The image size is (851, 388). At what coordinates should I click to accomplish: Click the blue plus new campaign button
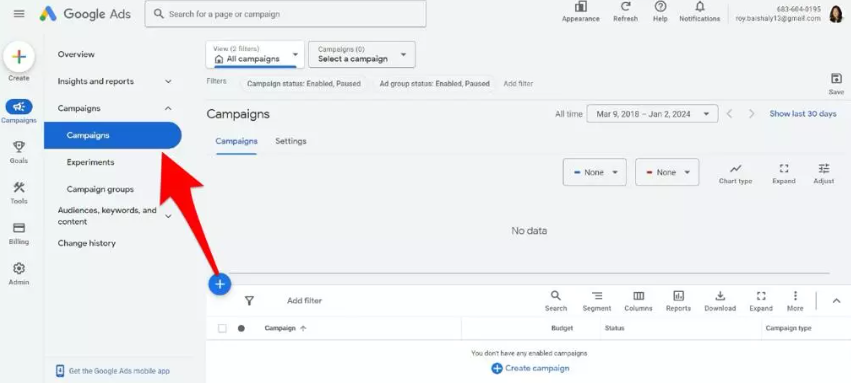[220, 284]
